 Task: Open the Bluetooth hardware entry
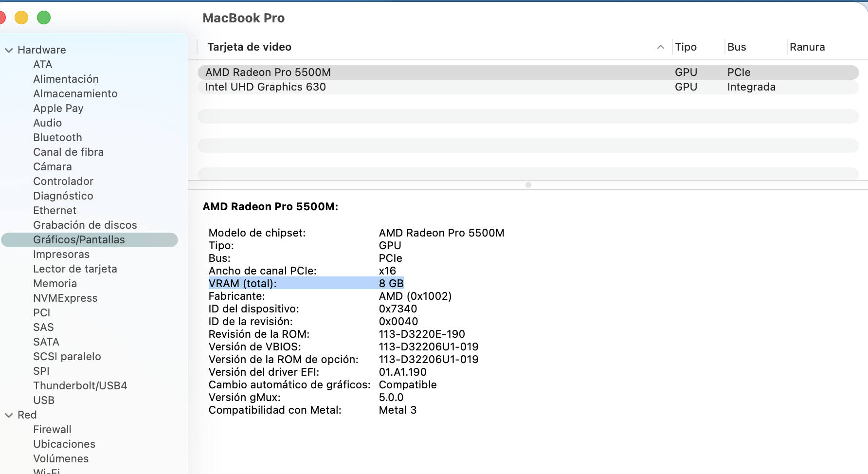click(57, 137)
